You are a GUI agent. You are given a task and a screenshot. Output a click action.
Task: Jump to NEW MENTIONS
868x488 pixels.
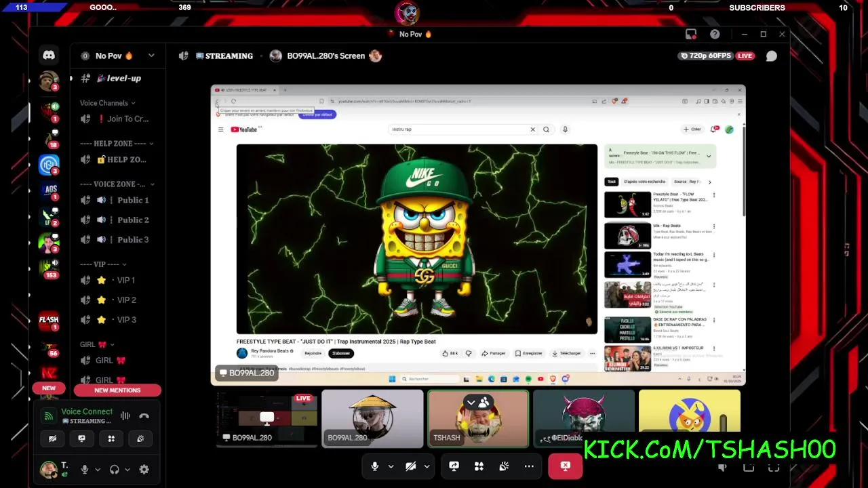click(x=117, y=390)
